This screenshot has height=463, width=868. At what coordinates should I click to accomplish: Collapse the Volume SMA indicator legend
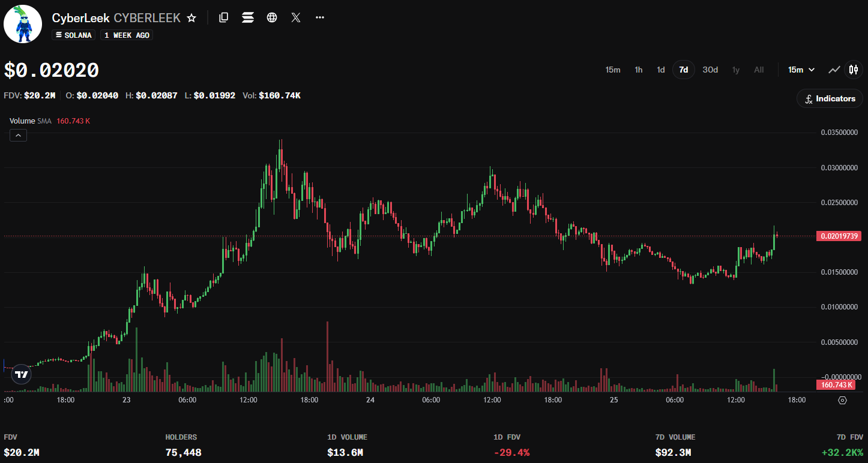click(x=18, y=136)
